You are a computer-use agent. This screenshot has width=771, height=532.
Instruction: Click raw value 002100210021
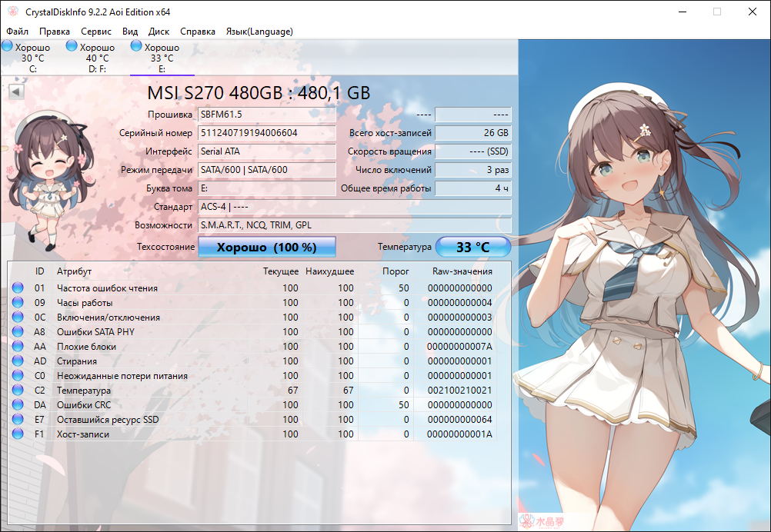[459, 390]
